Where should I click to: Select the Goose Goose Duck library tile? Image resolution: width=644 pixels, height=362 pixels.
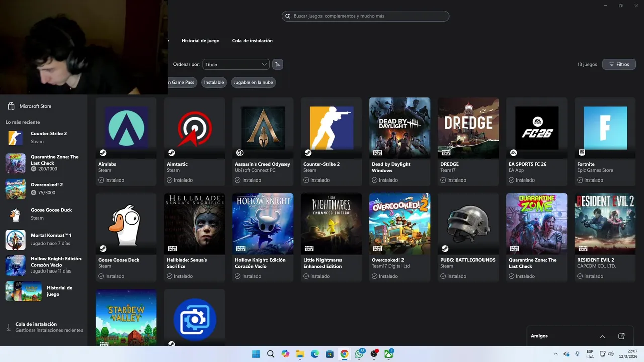(126, 237)
